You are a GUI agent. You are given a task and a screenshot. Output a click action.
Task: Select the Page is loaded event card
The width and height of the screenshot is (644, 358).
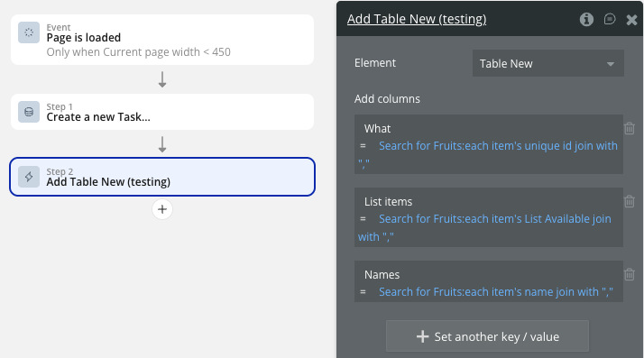162,40
